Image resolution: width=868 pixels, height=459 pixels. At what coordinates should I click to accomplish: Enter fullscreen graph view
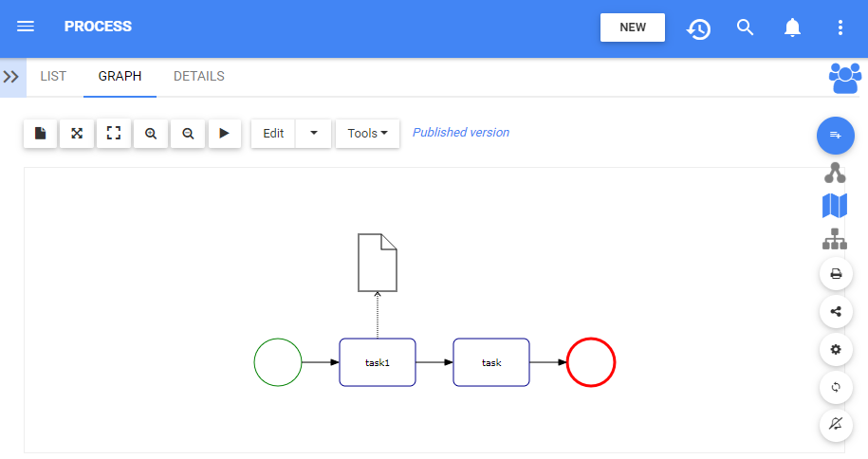(114, 134)
